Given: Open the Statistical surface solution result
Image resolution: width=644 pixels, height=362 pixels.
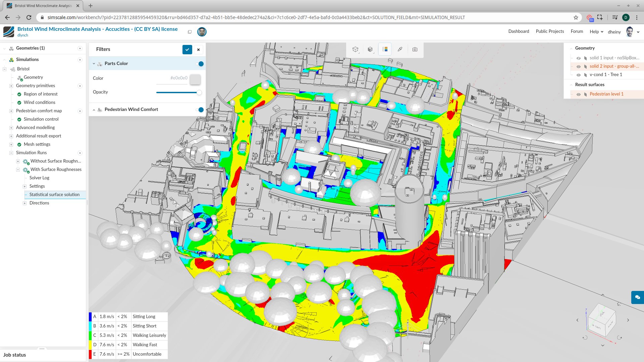Looking at the screenshot, I should pos(54,194).
